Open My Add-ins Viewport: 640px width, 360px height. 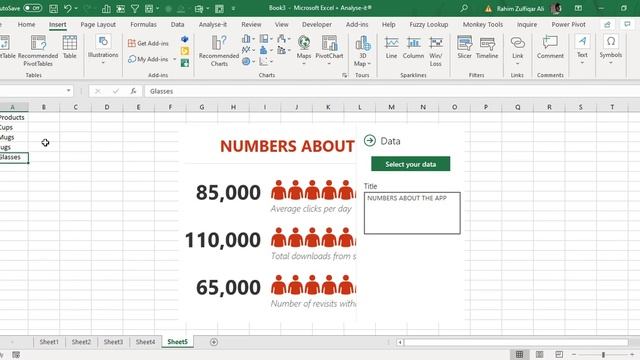[x=148, y=59]
